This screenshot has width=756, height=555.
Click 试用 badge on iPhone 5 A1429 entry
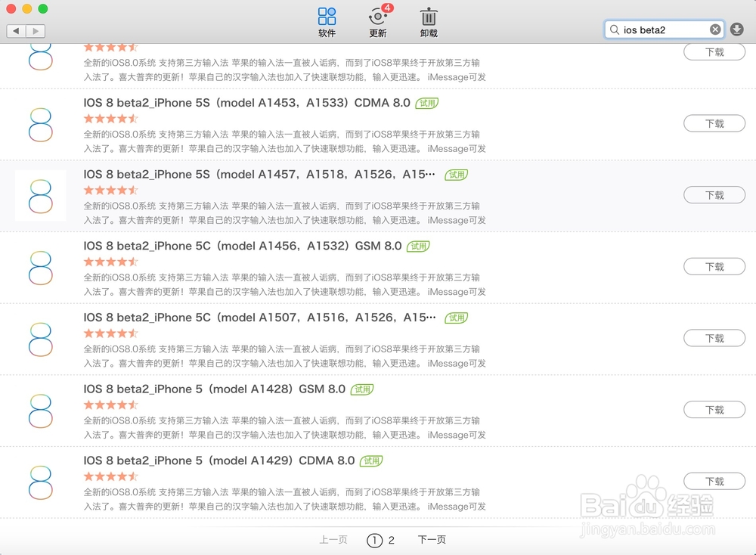tap(371, 461)
